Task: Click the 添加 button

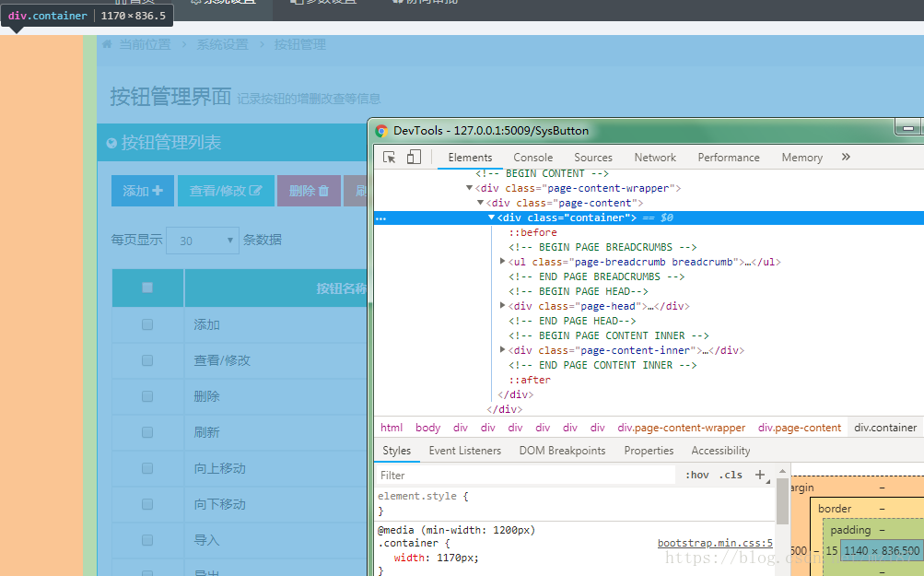Action: [143, 191]
